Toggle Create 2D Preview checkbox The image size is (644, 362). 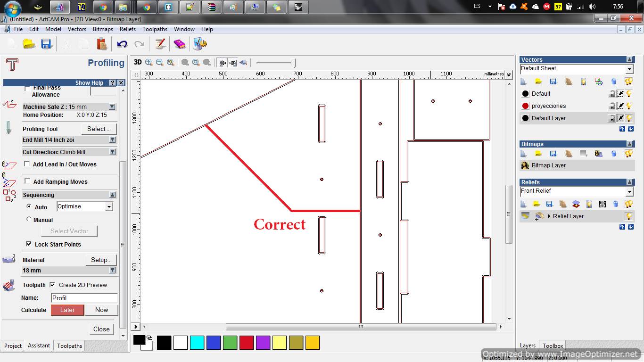[x=52, y=285]
